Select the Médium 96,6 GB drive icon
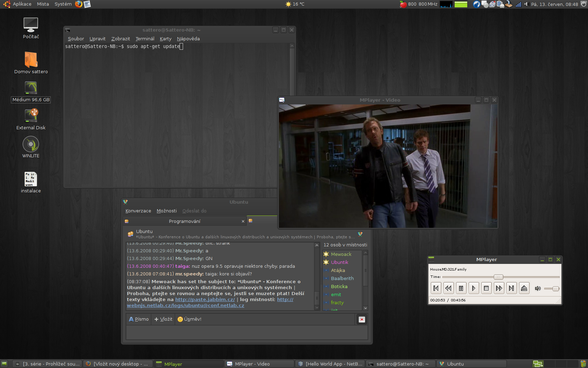Image resolution: width=588 pixels, height=368 pixels. [31, 92]
